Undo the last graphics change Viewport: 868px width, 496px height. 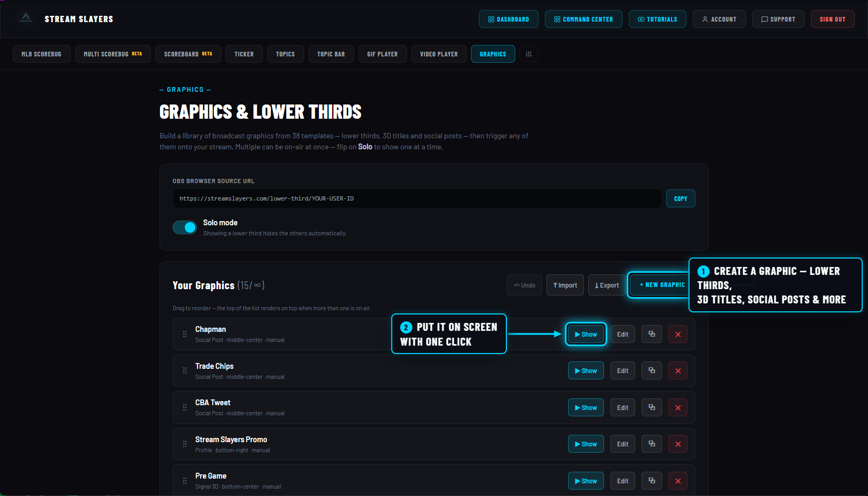[x=524, y=285]
